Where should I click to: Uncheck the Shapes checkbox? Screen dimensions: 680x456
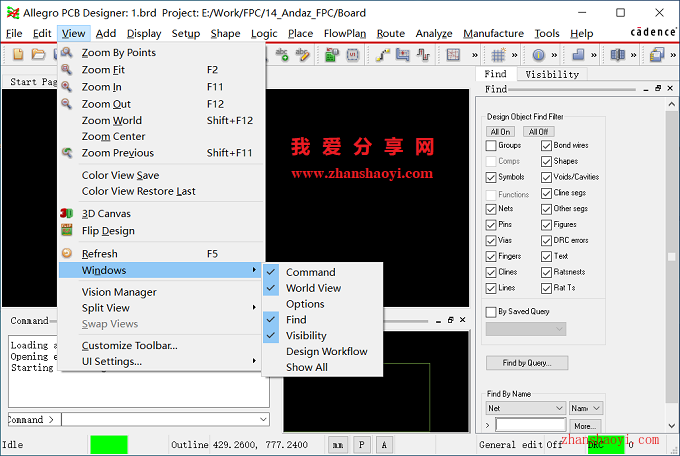[546, 161]
